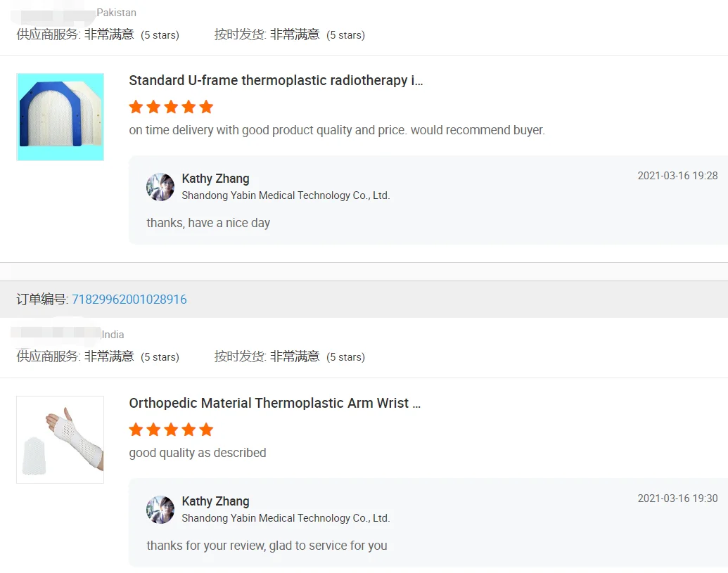
Task: Click first star of U-frame product rating
Action: click(136, 107)
